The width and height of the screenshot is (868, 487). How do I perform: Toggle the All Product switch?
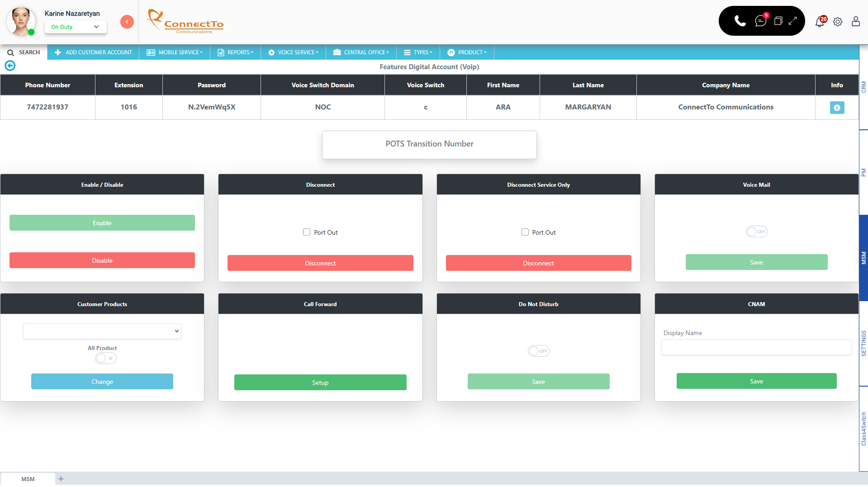(106, 358)
